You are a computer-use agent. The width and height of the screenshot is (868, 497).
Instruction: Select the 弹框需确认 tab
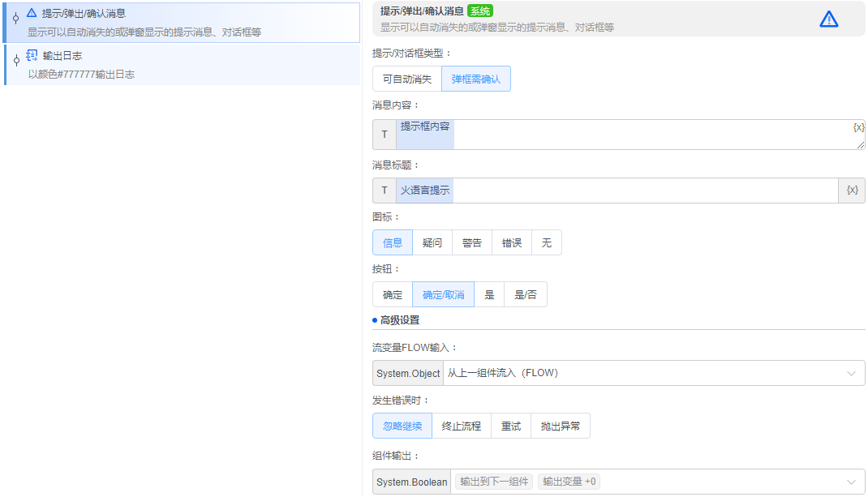coord(475,79)
